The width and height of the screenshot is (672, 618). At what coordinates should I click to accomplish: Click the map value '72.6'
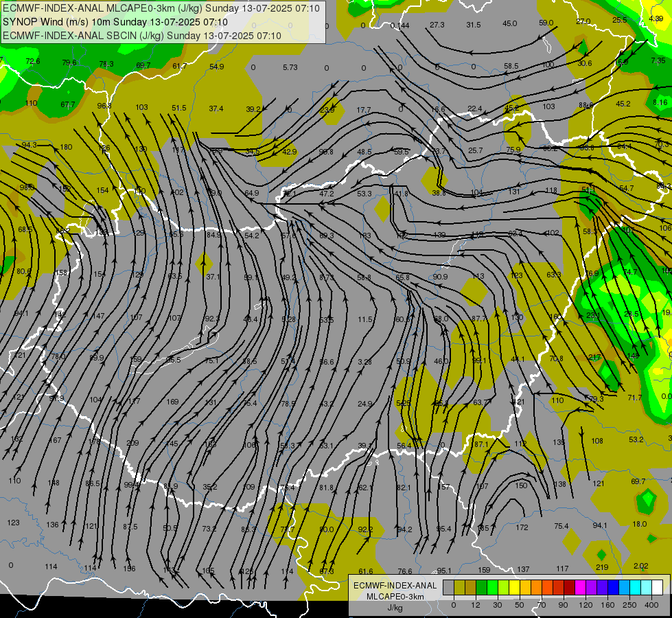pos(33,61)
